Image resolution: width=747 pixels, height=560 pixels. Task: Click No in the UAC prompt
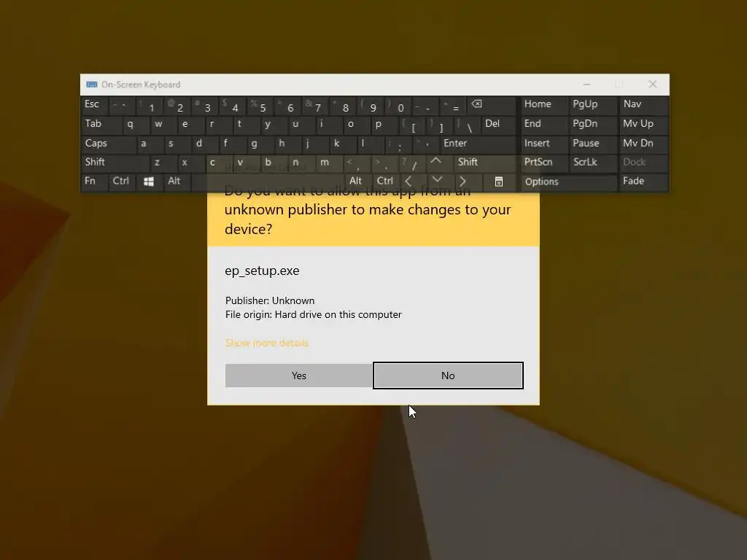click(x=448, y=376)
